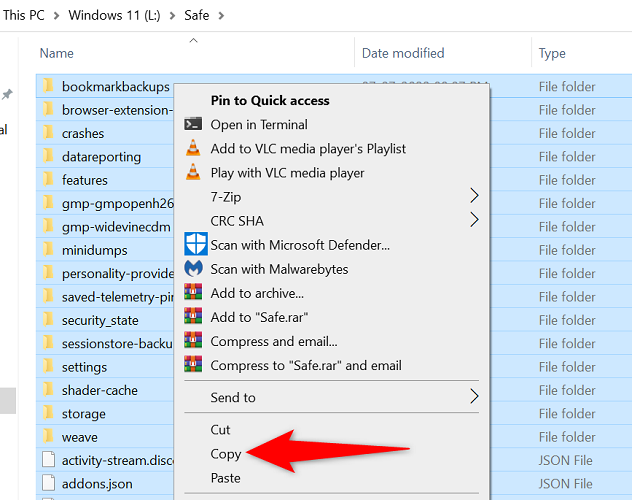Image resolution: width=632 pixels, height=500 pixels.
Task: Expand the 7-Zip submenu arrow
Action: click(x=474, y=197)
